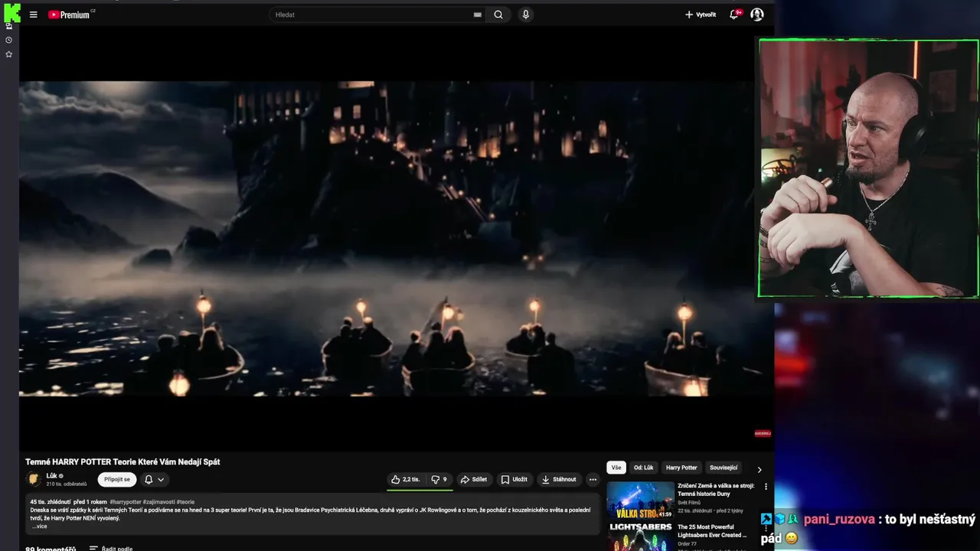
Task: Click pani_ruzova username in chat
Action: tap(839, 520)
